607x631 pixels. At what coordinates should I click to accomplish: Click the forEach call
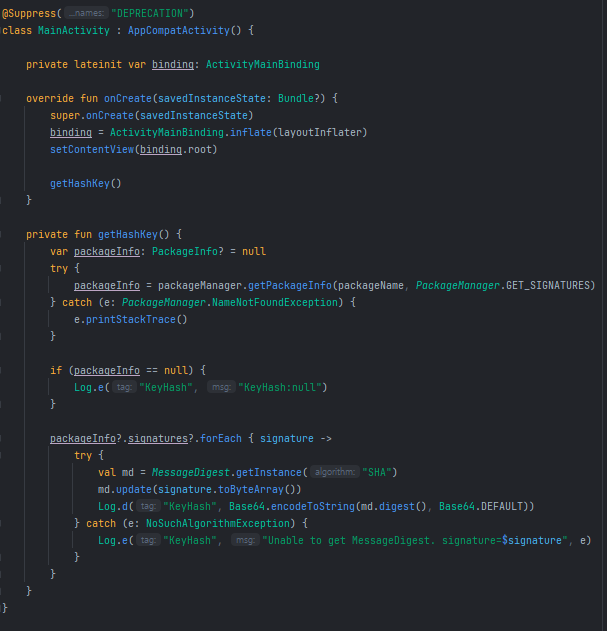221,438
